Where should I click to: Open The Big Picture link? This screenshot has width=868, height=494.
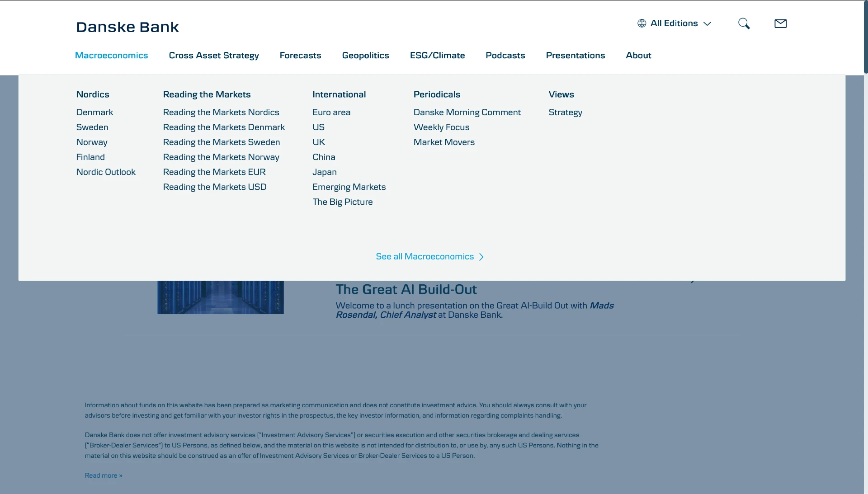pyautogui.click(x=343, y=202)
